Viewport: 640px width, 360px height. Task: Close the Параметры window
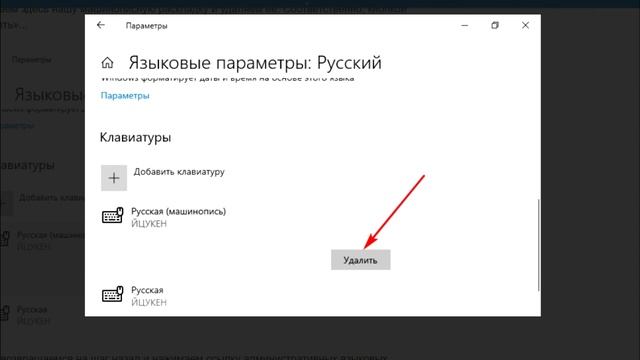pyautogui.click(x=525, y=25)
